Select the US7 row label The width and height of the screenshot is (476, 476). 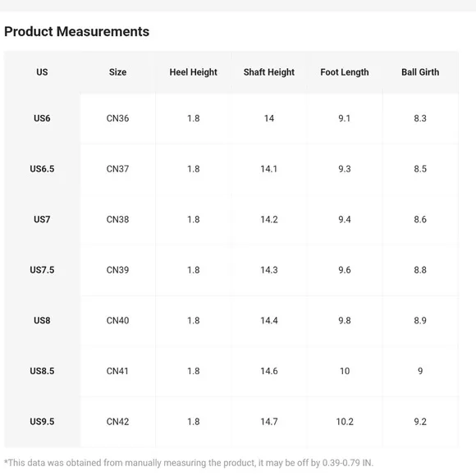[42, 219]
